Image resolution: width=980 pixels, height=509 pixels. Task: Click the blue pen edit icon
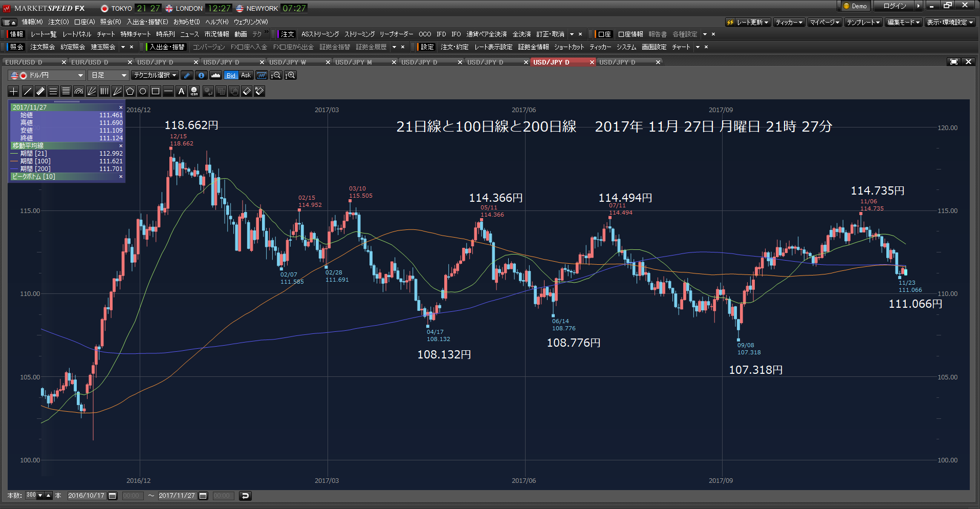tap(187, 75)
